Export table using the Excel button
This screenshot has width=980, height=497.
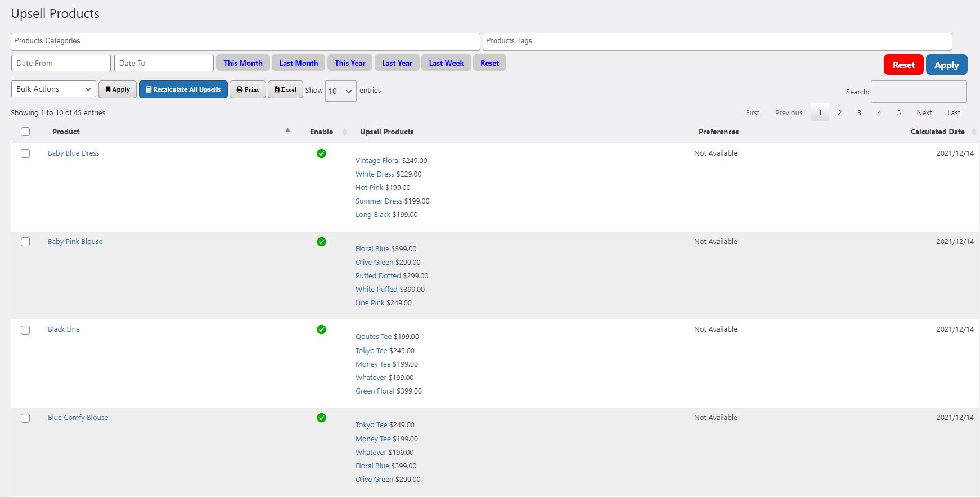tap(285, 89)
